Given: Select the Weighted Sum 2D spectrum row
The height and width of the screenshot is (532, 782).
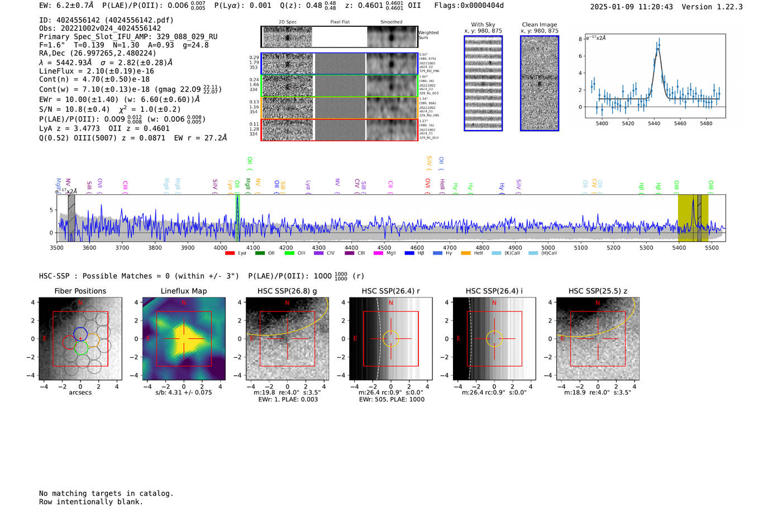Looking at the screenshot, I should pos(339,37).
